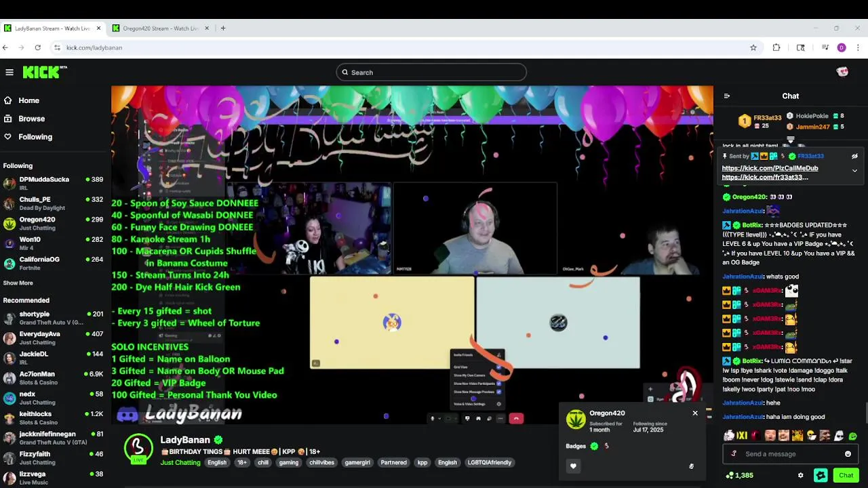Focus the Send a message field
Image resolution: width=868 pixels, height=488 pixels.
point(790,454)
